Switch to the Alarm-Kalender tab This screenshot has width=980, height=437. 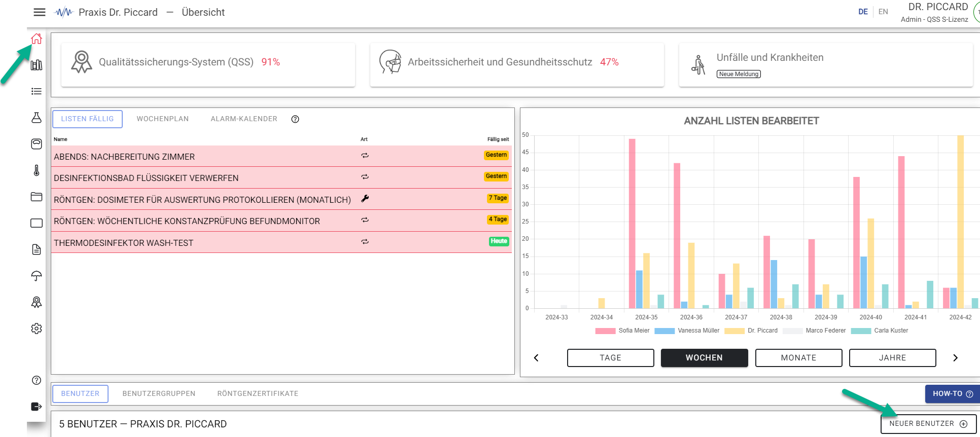pyautogui.click(x=244, y=119)
